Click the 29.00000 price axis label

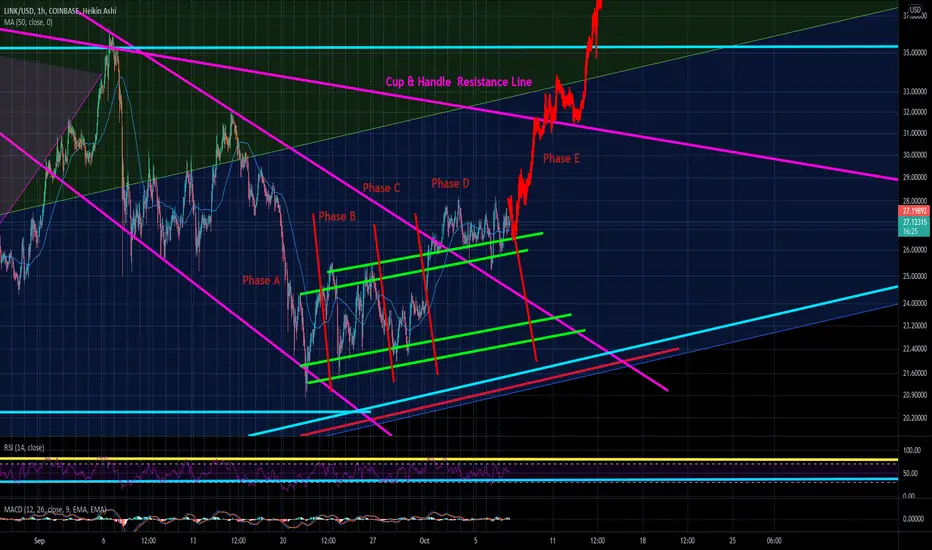click(x=915, y=177)
